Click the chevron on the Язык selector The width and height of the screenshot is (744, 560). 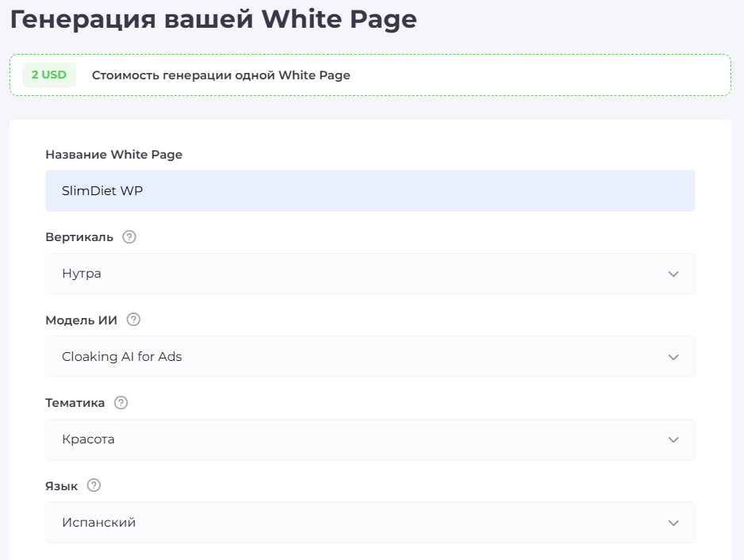pos(673,523)
